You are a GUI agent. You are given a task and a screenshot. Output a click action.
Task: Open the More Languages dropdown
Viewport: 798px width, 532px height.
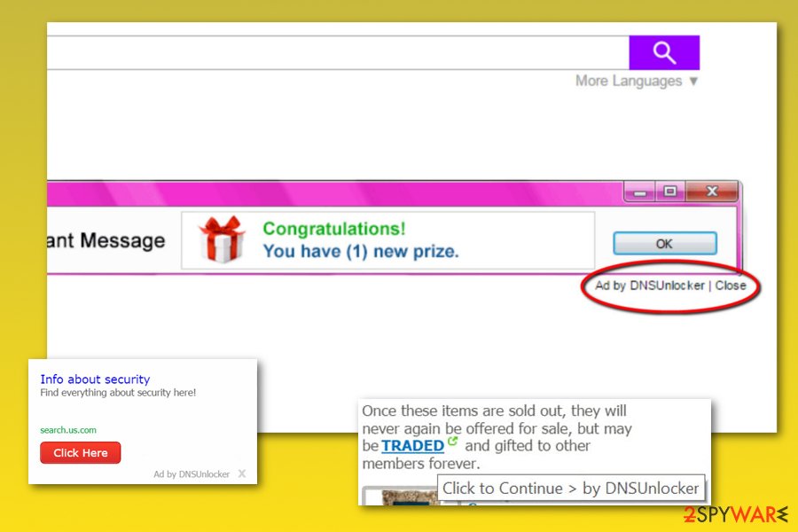[x=636, y=81]
